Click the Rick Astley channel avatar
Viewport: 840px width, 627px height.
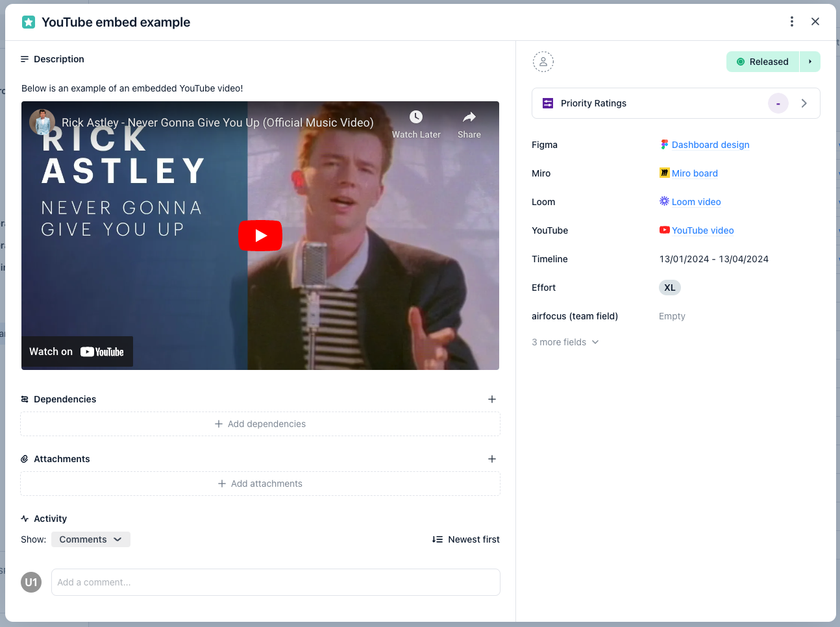point(42,122)
